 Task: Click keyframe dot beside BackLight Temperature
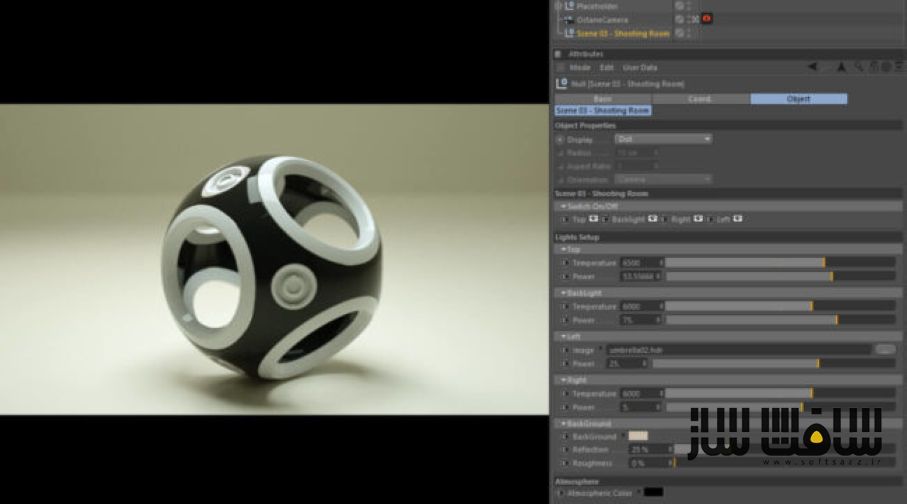(x=566, y=306)
